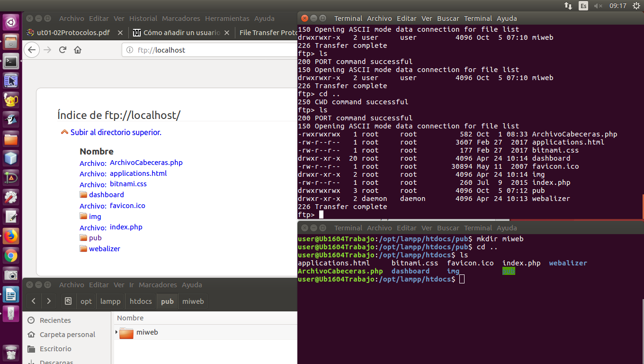The width and height of the screenshot is (644, 364).
Task: Open LibreOffice Writer from the dock
Action: tap(11, 295)
